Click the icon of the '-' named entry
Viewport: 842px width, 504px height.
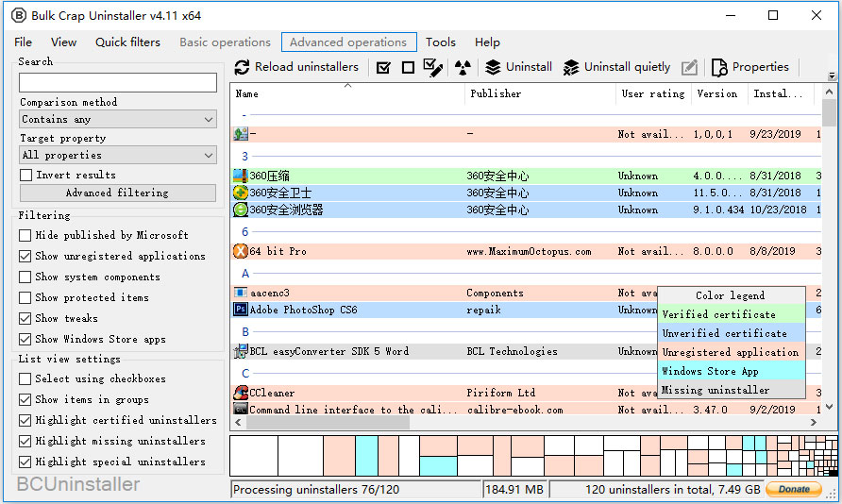pos(240,134)
